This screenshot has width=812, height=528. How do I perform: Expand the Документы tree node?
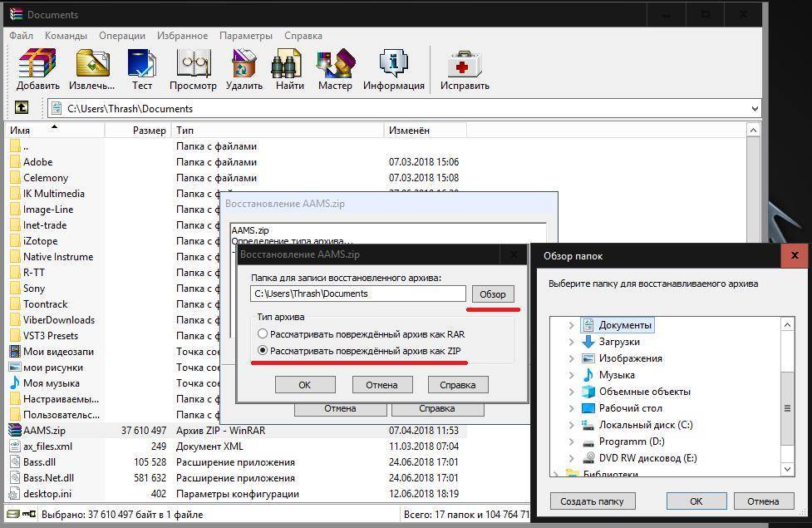pyautogui.click(x=571, y=325)
